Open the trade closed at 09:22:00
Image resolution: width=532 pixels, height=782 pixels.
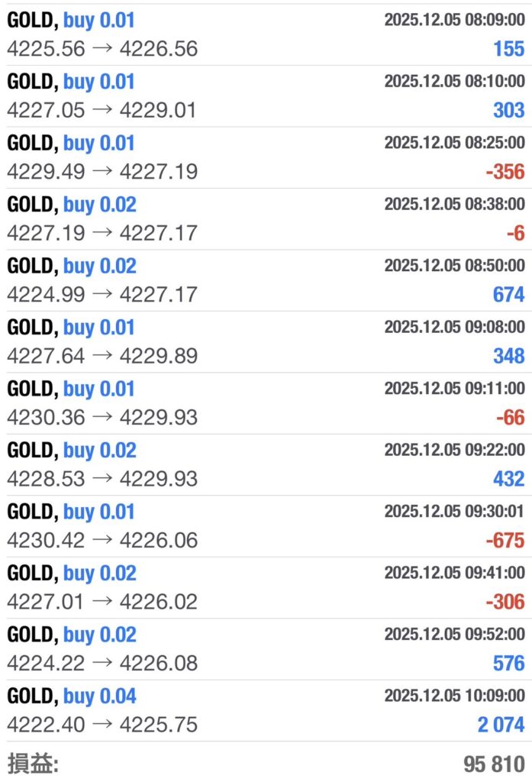pyautogui.click(x=266, y=464)
